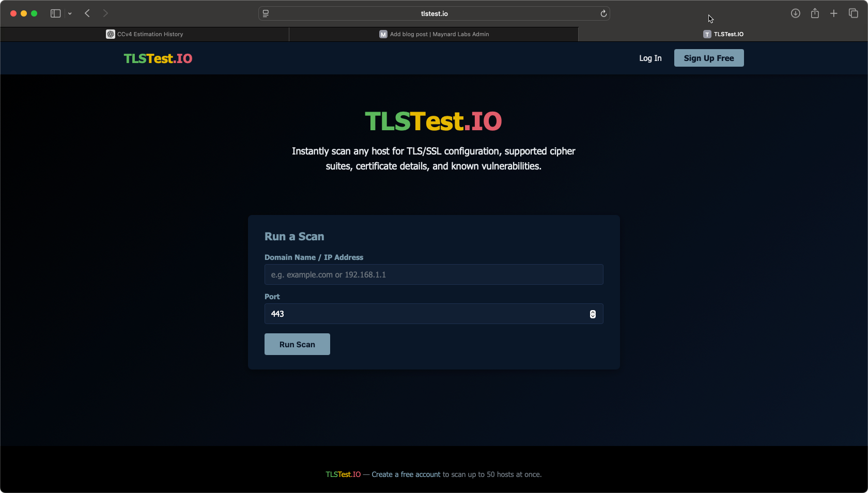Show the downloads list
Viewport: 868px width, 493px height.
click(796, 13)
